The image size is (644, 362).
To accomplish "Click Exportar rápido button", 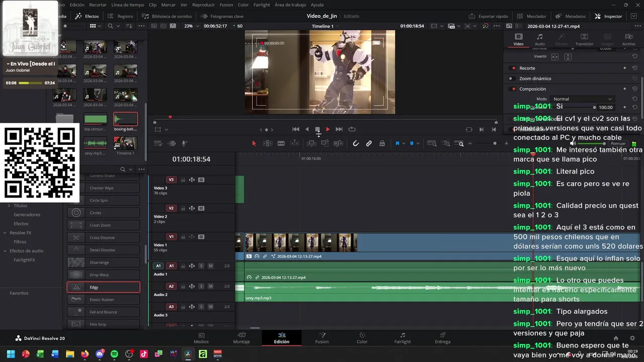I will tap(488, 16).
